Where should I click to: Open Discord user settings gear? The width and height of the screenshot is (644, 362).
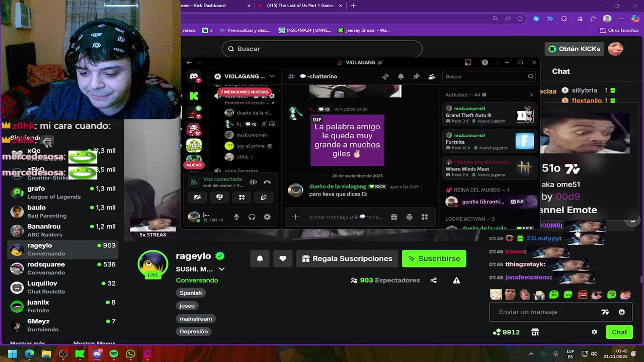coord(267,217)
